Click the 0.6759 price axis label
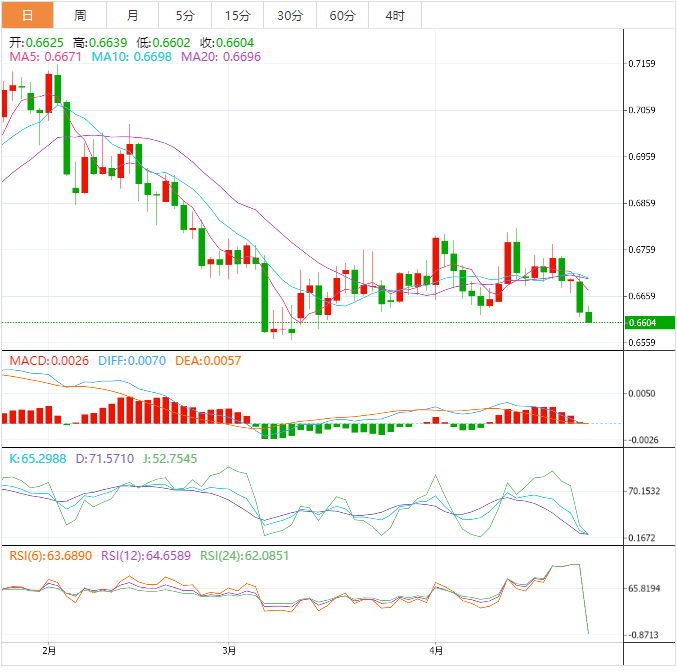 (642, 250)
